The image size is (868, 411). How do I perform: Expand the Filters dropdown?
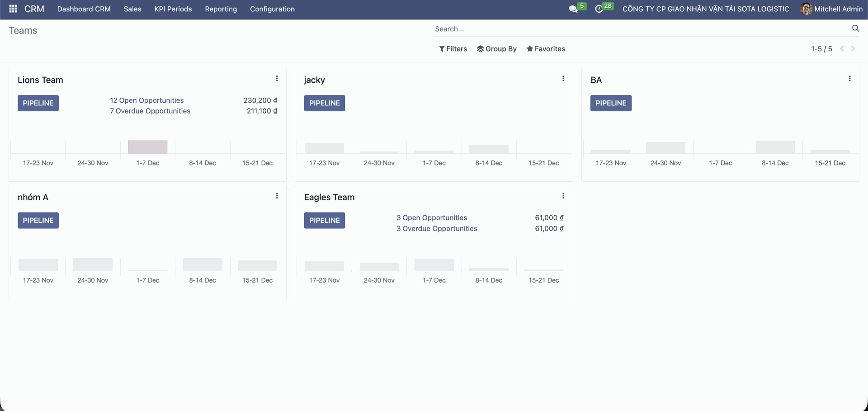pos(453,49)
